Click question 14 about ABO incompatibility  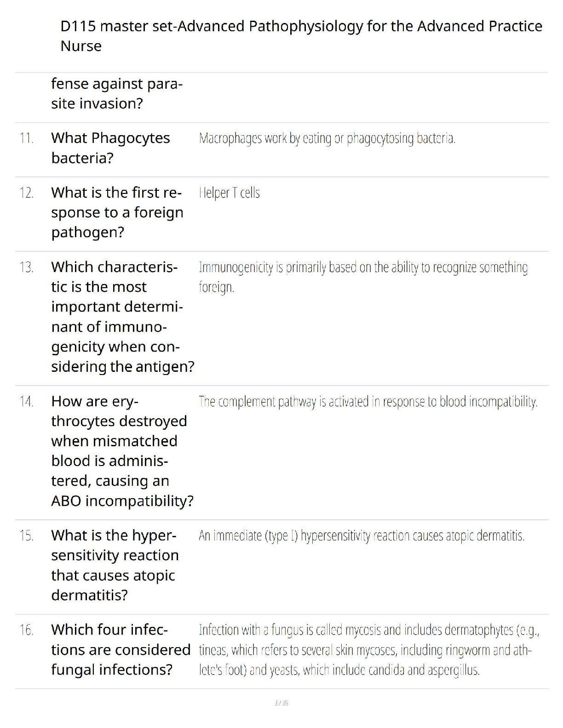pyautogui.click(x=122, y=451)
